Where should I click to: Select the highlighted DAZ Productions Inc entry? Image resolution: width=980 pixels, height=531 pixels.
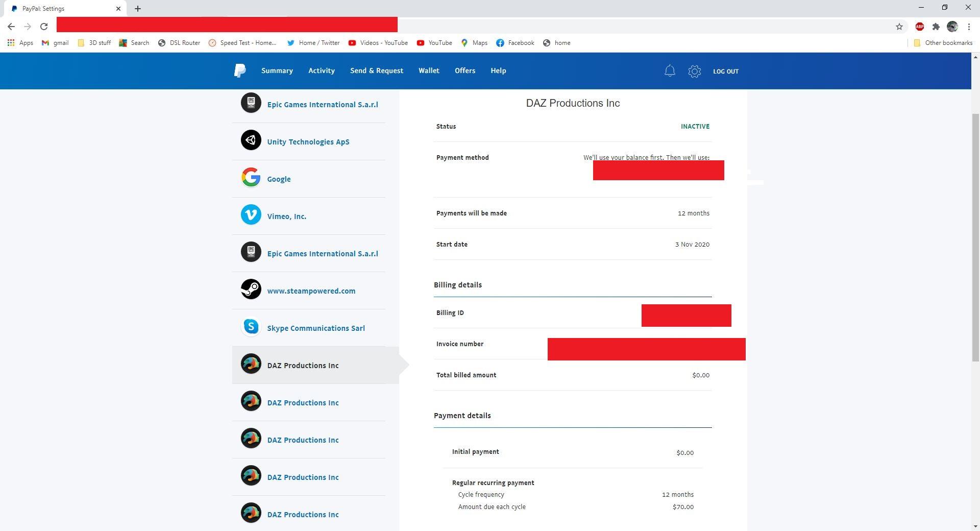coord(315,365)
